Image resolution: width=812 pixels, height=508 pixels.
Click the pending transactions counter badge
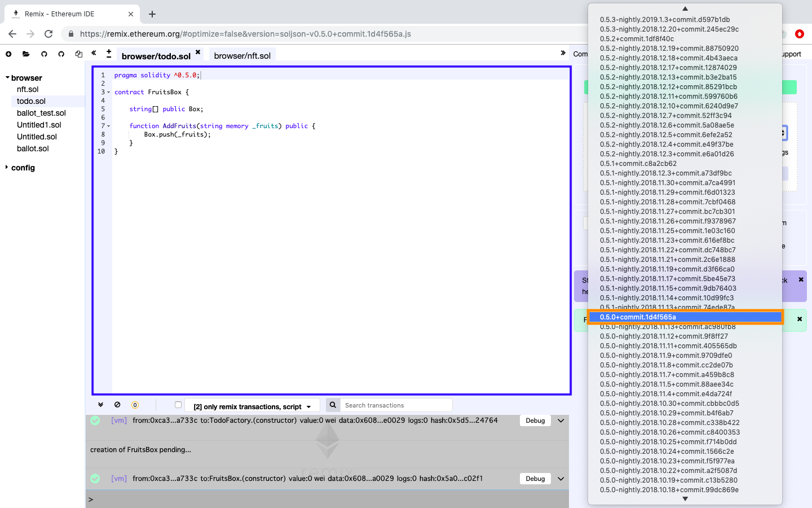(135, 405)
